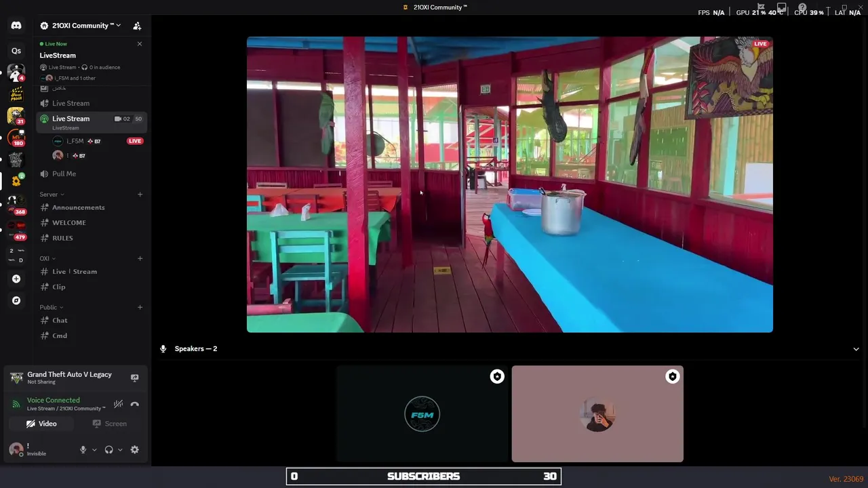Open Discover servers compass icon
Image resolution: width=868 pixels, height=488 pixels.
16,300
